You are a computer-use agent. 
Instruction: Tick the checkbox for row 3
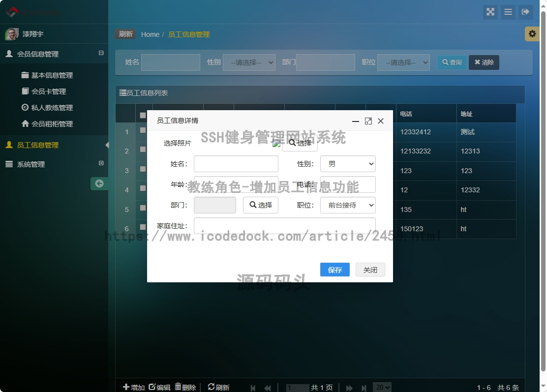pyautogui.click(x=143, y=169)
